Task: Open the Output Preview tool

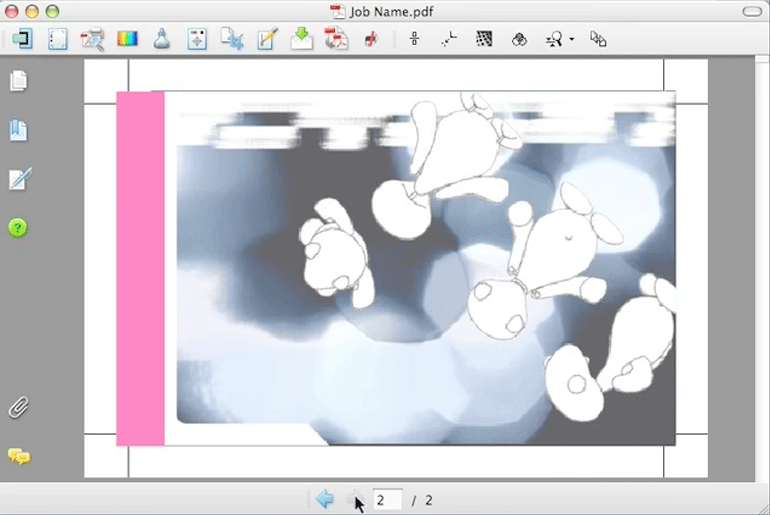Action: click(x=57, y=39)
